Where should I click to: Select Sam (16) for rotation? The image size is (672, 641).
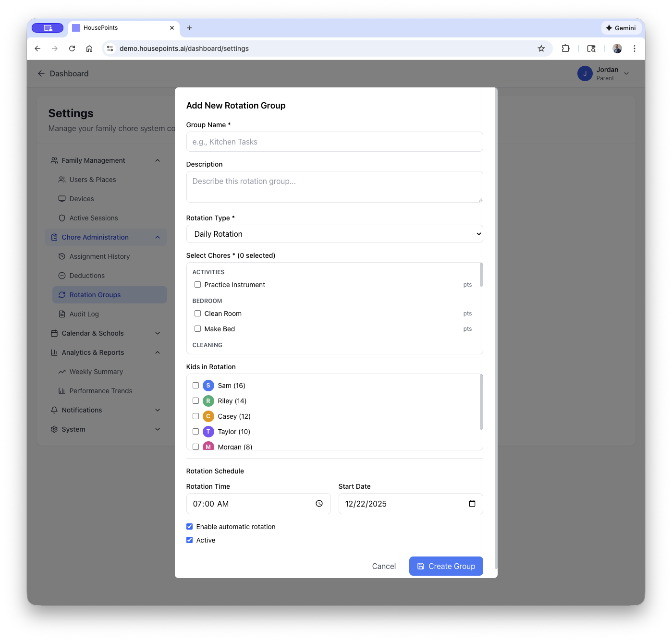pyautogui.click(x=195, y=386)
